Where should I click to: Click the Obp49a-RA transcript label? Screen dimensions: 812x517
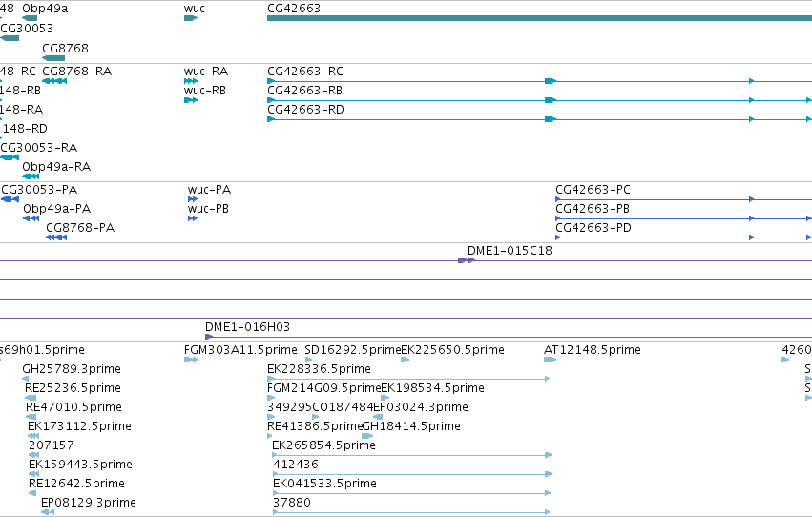tap(56, 167)
